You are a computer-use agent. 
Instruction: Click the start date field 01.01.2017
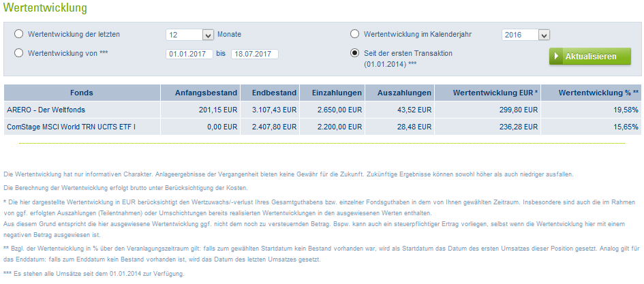189,54
